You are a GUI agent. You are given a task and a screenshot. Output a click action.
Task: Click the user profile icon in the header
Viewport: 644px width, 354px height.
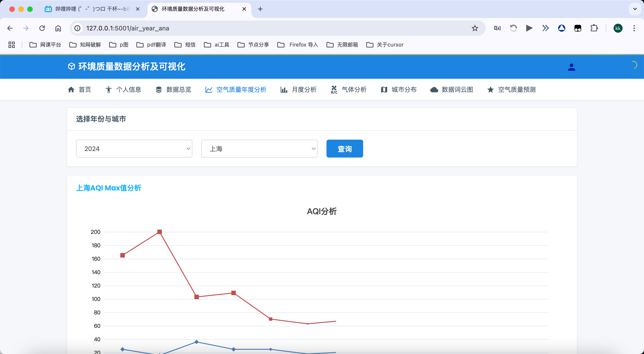[571, 67]
